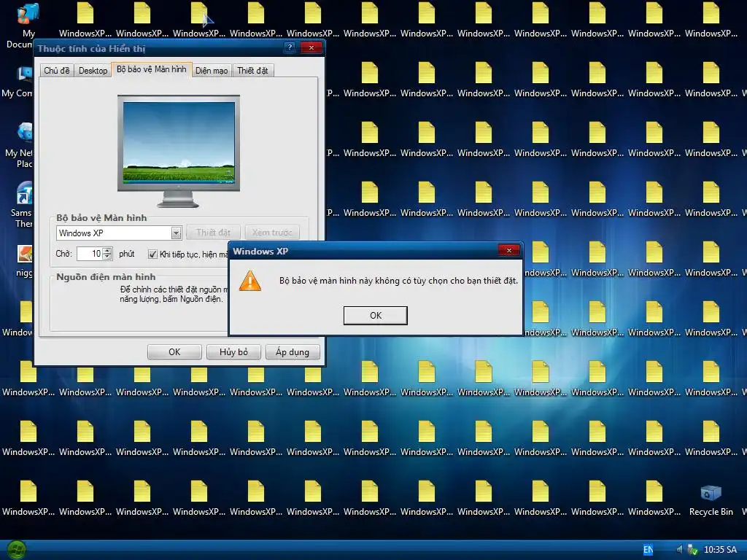Increase the Chờ wait time with up arrow
Screen dimensions: 747x560
pos(108,251)
